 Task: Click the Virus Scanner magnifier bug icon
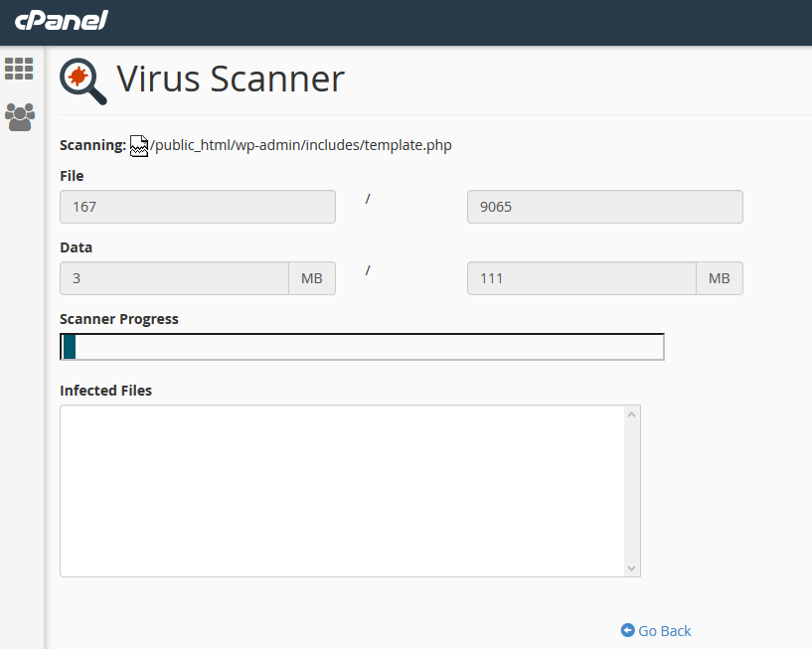click(x=82, y=81)
